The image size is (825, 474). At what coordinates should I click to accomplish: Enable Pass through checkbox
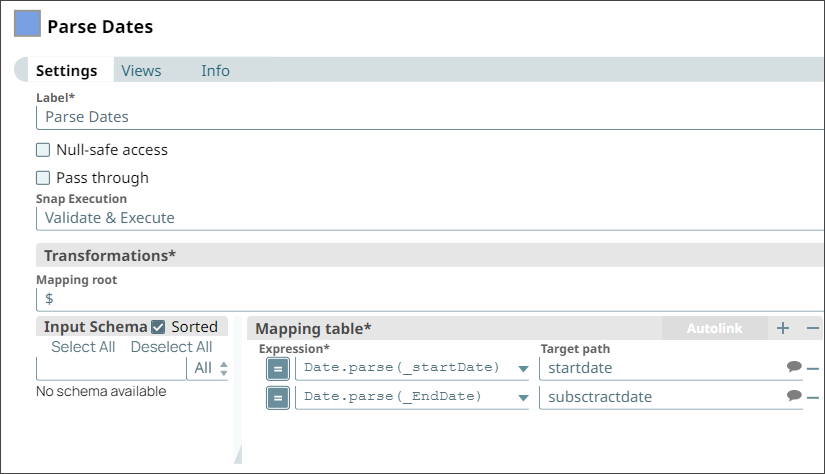(x=43, y=178)
